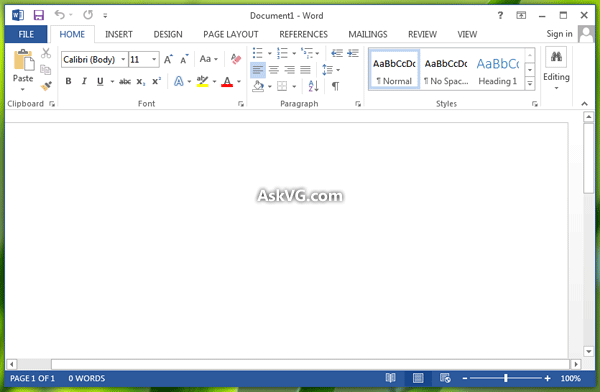Toggle subscript formatting

pyautogui.click(x=141, y=82)
